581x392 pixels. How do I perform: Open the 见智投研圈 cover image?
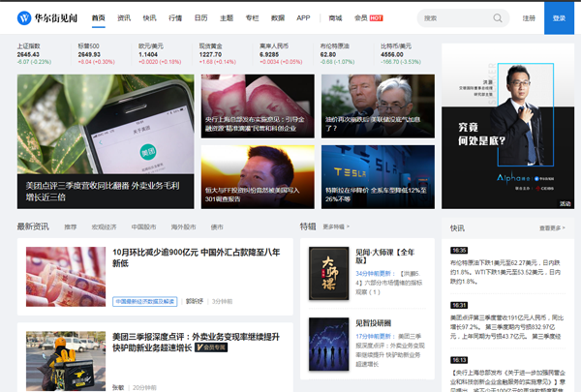pyautogui.click(x=329, y=345)
